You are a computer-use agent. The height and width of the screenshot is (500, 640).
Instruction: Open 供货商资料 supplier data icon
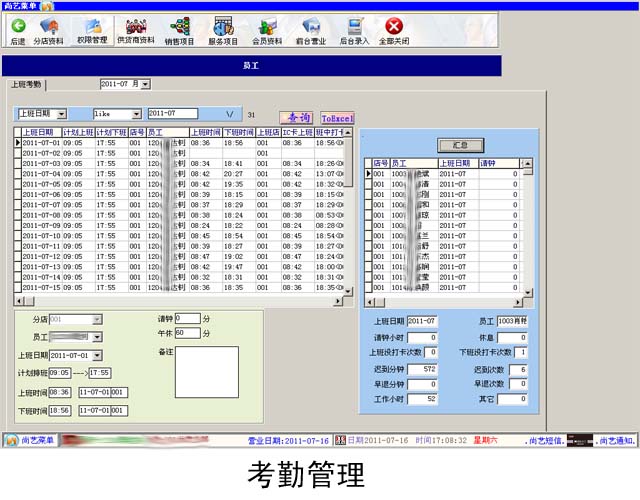coord(135,26)
